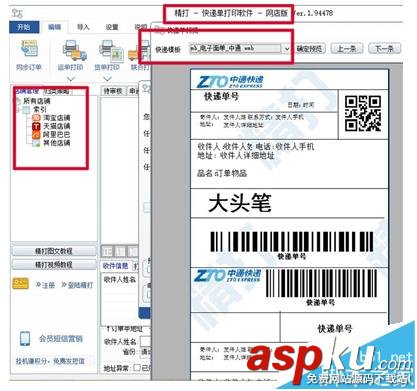Click the QR code on the label preview

pyautogui.click(x=363, y=113)
